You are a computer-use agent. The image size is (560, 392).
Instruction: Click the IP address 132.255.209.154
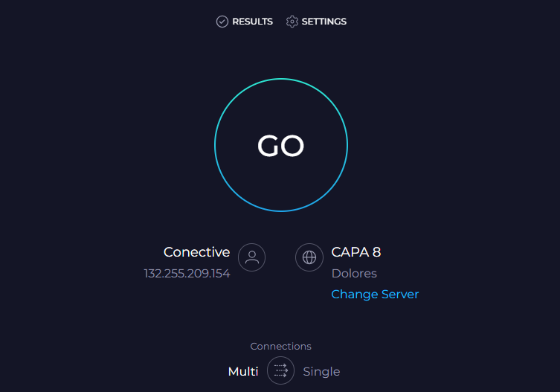click(187, 274)
